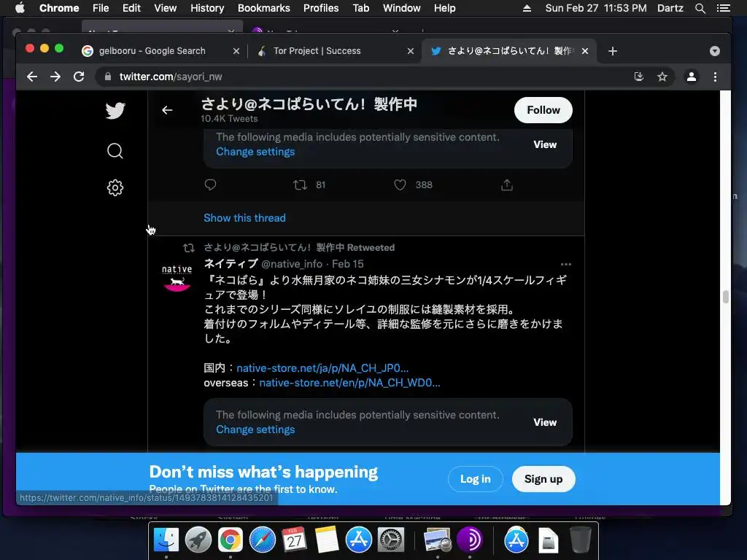Open native-store.net/en overseas link

[349, 383]
